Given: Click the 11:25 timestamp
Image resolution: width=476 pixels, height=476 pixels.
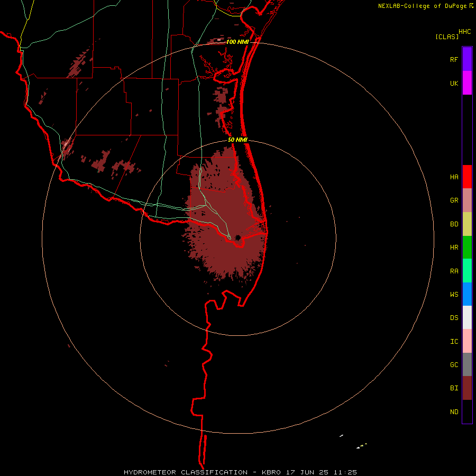Looking at the screenshot, I should (x=345, y=472).
